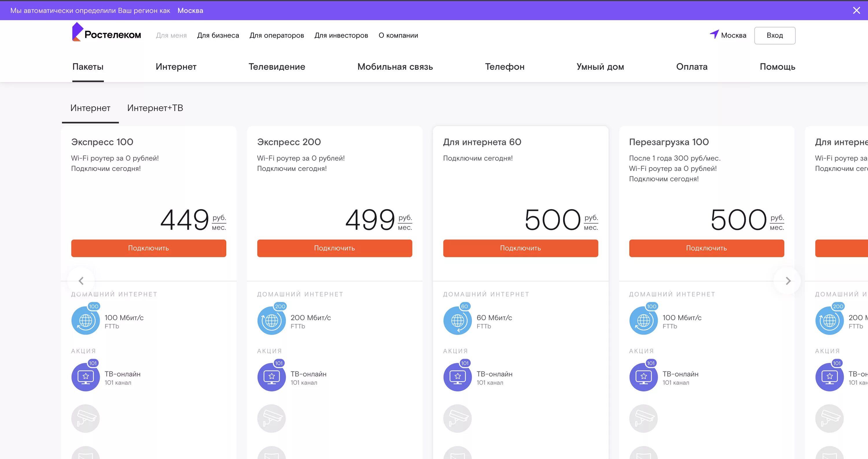Open the Помощь section
The height and width of the screenshot is (459, 868).
[777, 67]
